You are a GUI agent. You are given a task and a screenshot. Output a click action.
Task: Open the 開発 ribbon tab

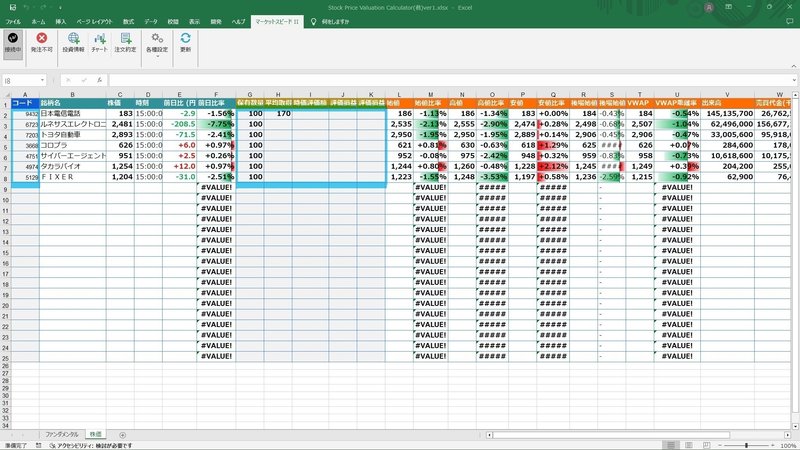(216, 21)
